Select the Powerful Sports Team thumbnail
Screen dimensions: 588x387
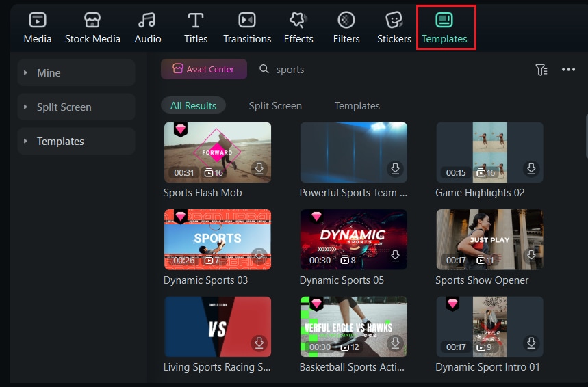(x=354, y=152)
